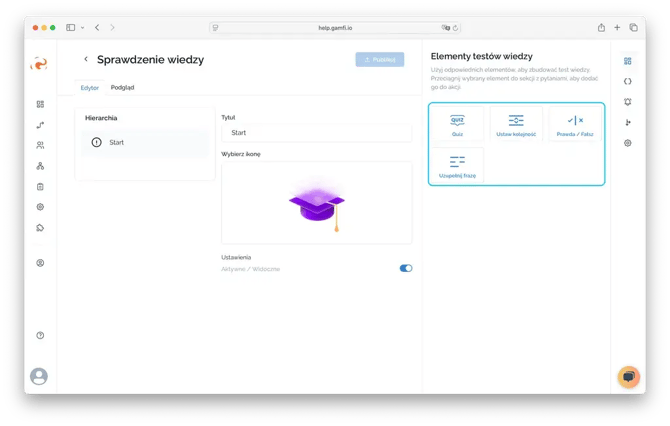Open the chat support bubble
Viewport: 670px width, 426px height.
tap(628, 376)
